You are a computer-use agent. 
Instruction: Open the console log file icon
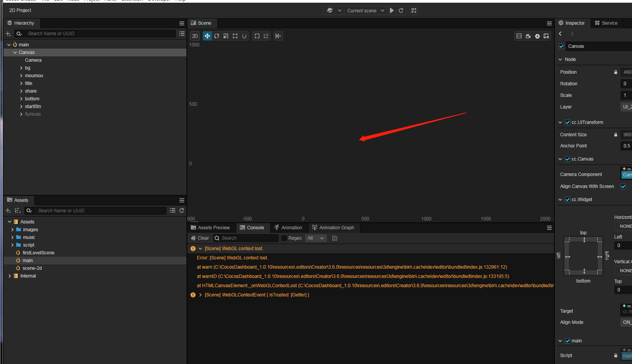(x=335, y=238)
